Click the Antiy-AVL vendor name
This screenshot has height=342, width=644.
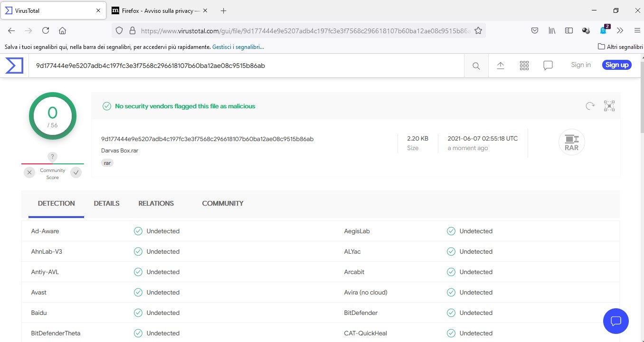point(45,272)
